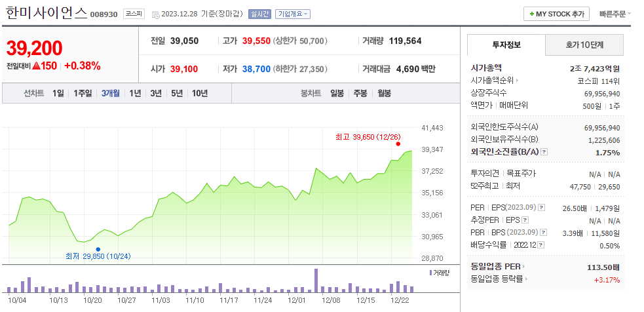The height and width of the screenshot is (312, 644).
Task: Click the 하한가 27,350 text
Action: [300, 69]
